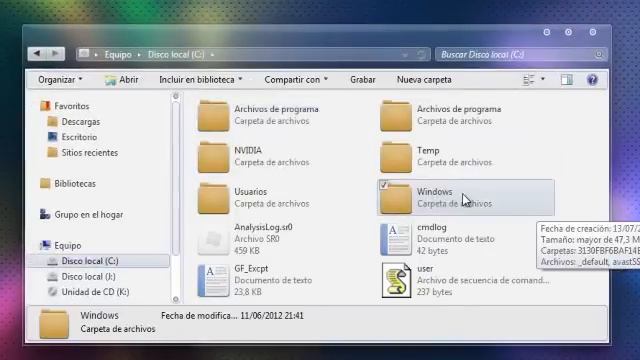Open the Compartir con dropdown

pos(296,80)
